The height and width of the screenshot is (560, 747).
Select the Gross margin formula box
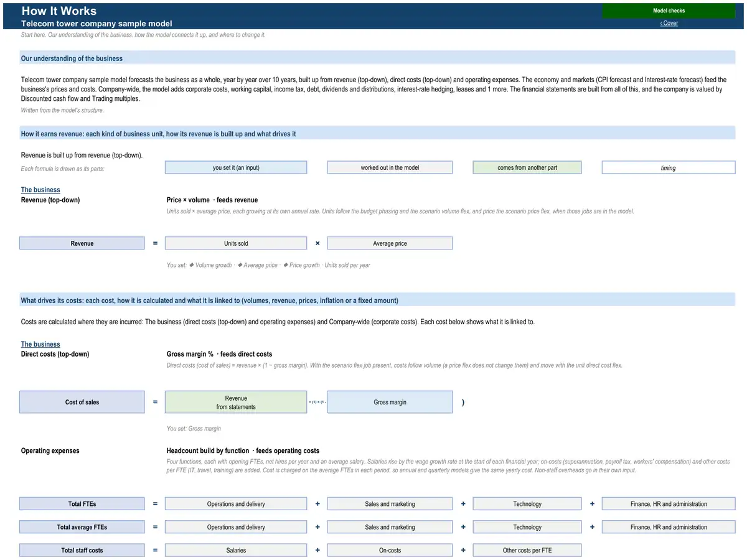tap(390, 402)
